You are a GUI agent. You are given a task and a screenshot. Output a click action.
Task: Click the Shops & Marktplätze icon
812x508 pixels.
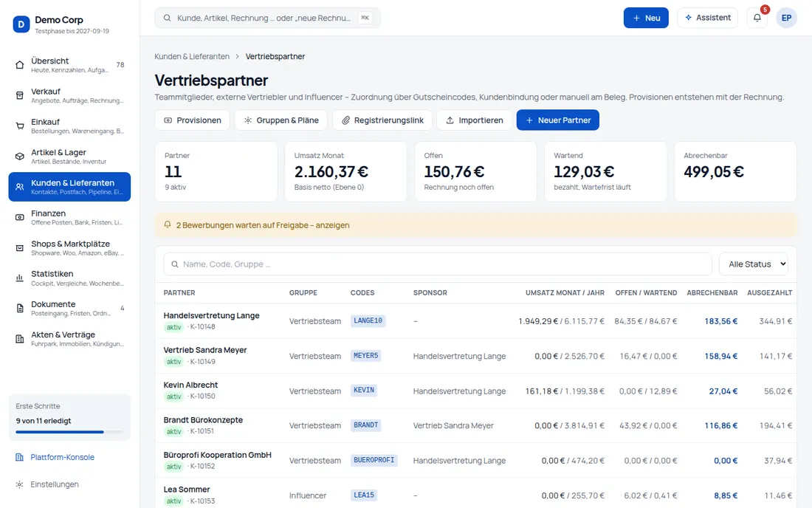pyautogui.click(x=20, y=248)
